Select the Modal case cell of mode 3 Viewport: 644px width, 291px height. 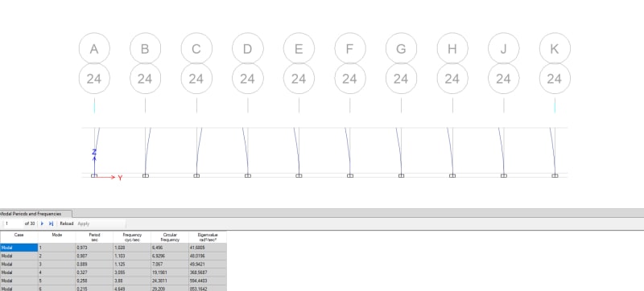pyautogui.click(x=19, y=264)
